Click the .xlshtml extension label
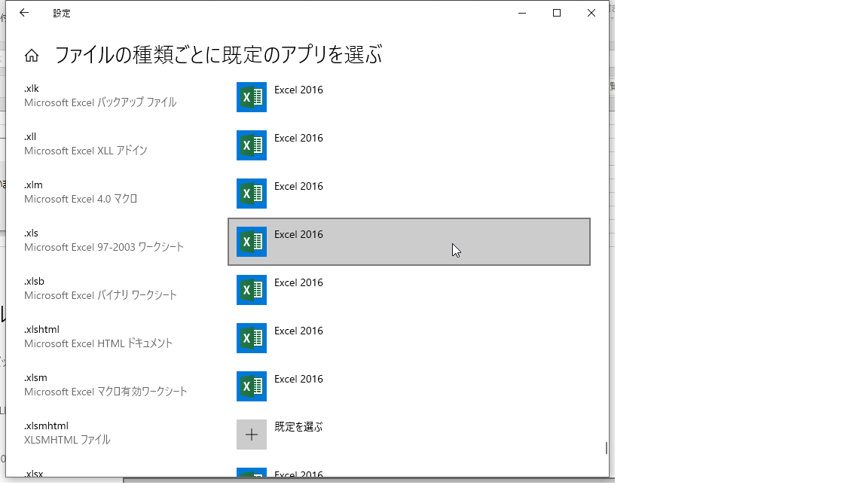 pos(41,329)
